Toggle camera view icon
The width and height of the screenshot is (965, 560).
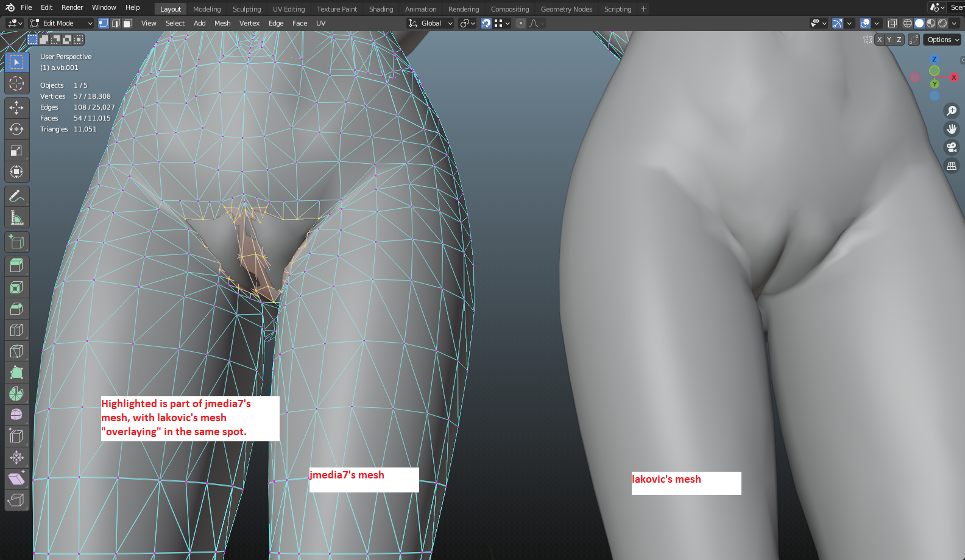[952, 147]
